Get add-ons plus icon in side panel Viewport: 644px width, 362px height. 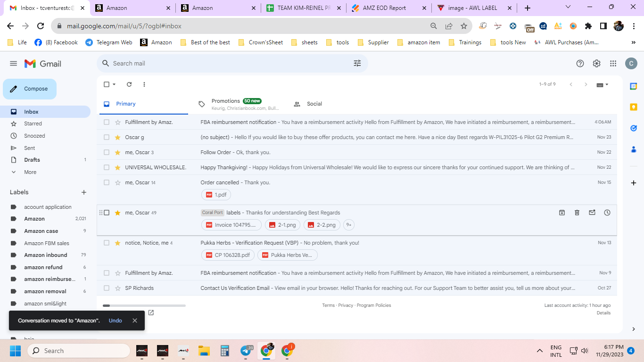[634, 183]
